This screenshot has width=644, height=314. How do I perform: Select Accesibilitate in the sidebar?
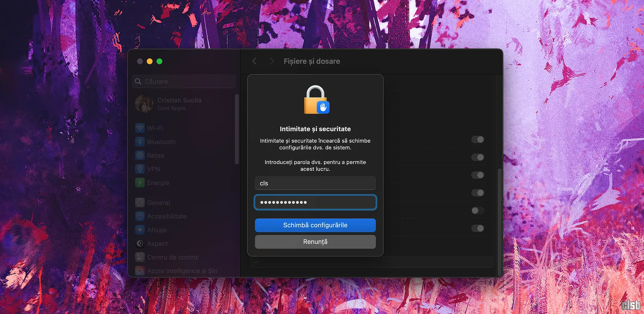(x=167, y=216)
